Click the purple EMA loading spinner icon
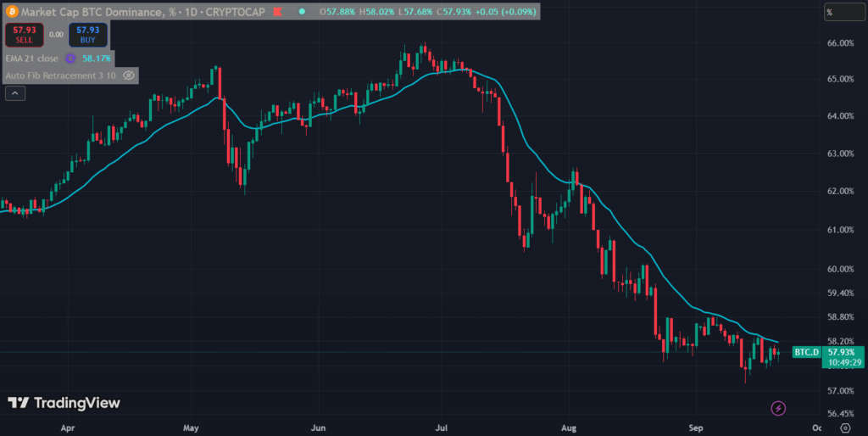This screenshot has height=436, width=868. coord(70,59)
